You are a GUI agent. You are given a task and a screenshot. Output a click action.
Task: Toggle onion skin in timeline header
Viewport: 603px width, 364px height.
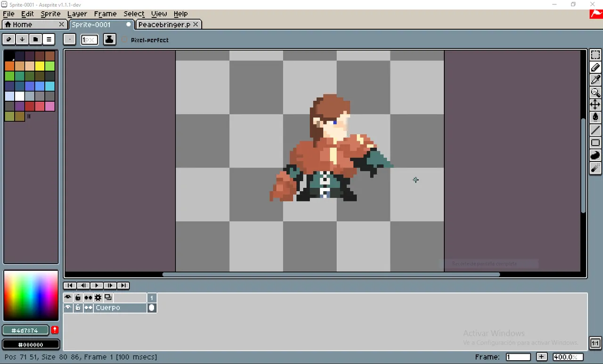108,298
